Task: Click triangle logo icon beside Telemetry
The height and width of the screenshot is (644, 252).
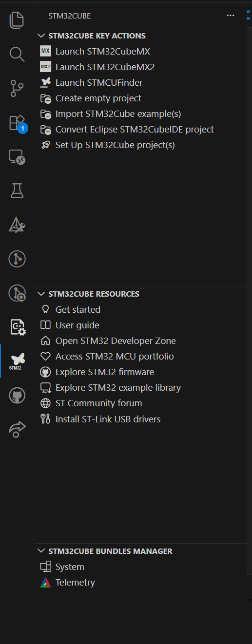Action: pos(45,583)
